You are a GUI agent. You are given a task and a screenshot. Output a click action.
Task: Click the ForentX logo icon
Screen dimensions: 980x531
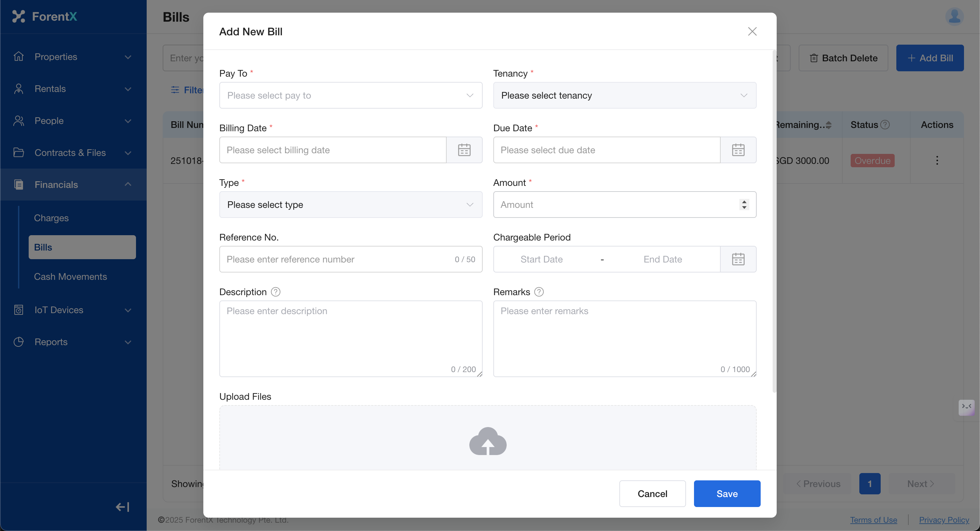(18, 16)
